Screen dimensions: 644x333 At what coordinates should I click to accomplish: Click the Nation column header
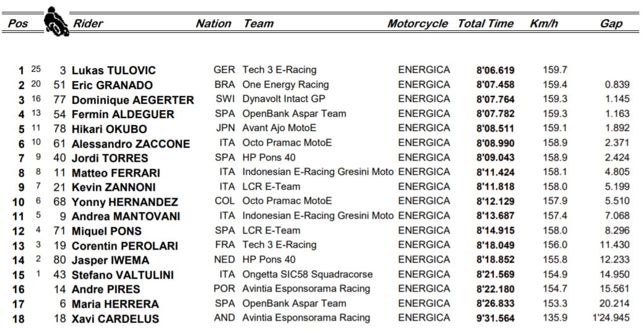click(x=213, y=23)
